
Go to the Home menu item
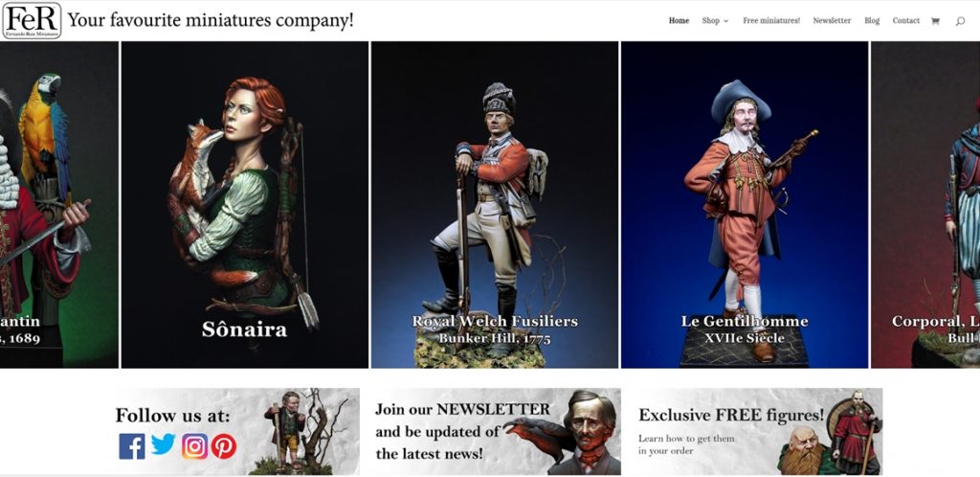pos(679,21)
